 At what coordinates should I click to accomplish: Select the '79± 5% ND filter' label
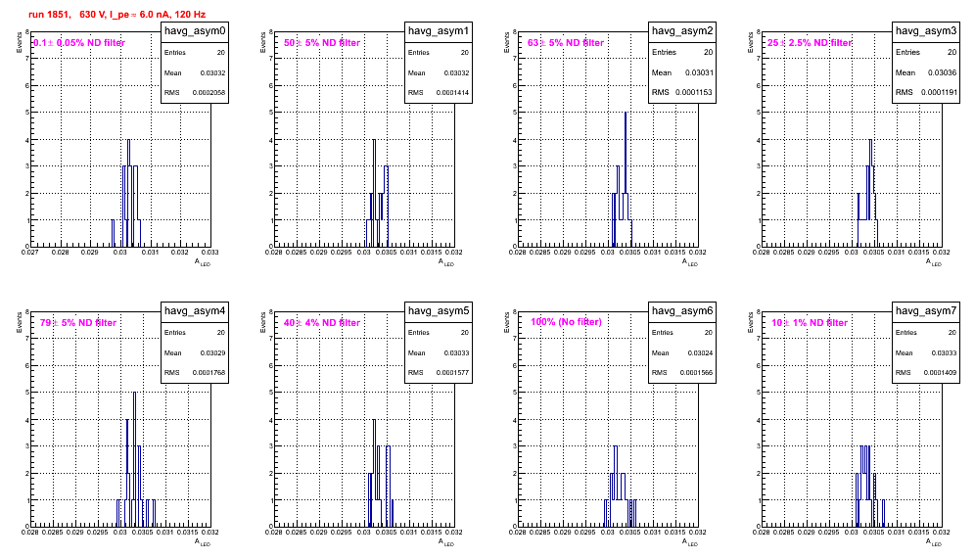[x=78, y=323]
